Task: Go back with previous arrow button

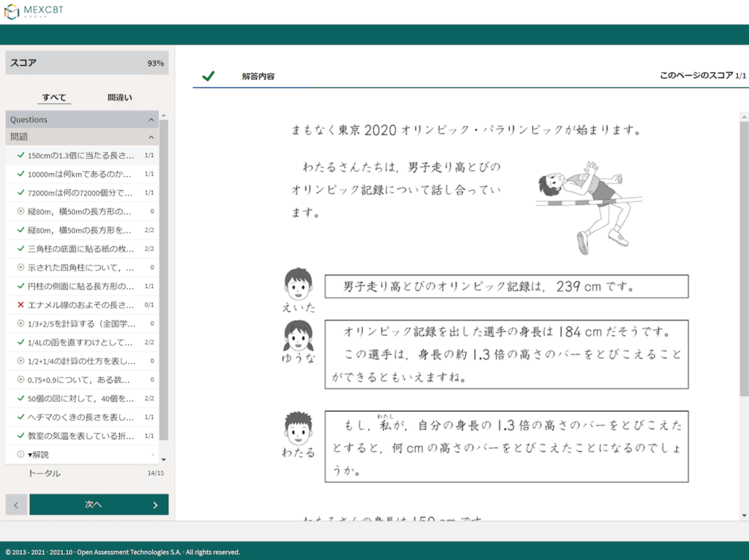Action: click(16, 504)
